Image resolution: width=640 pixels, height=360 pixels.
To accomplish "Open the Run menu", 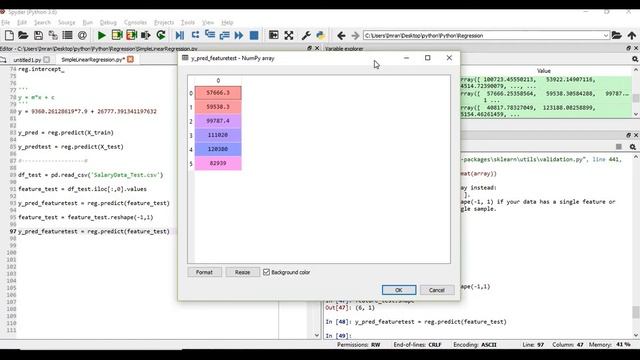I will (87, 22).
